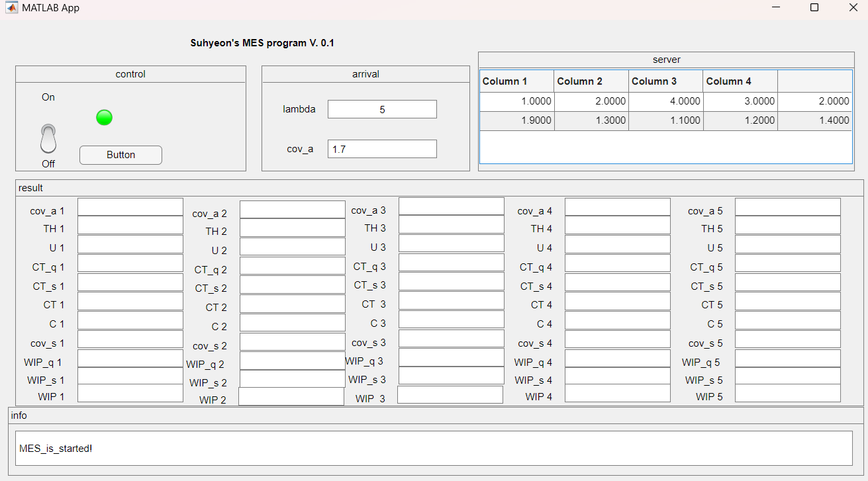Select the Column 3 table header
Image resolution: width=868 pixels, height=481 pixels.
(x=666, y=81)
